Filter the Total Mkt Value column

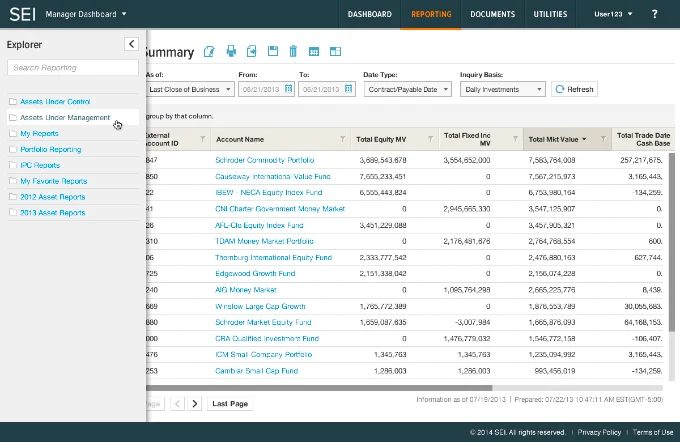pyautogui.click(x=603, y=139)
